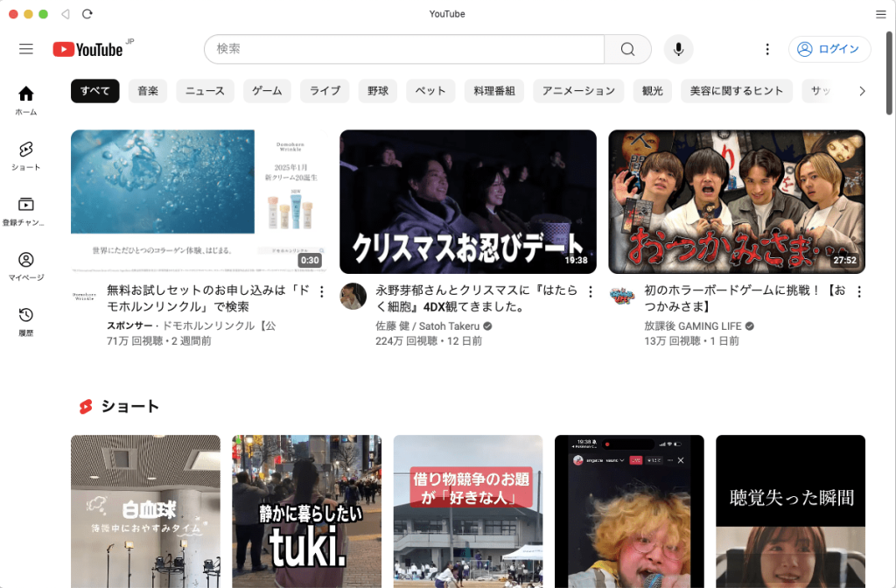
Task: Select the 音楽 filter chip
Action: 148,91
